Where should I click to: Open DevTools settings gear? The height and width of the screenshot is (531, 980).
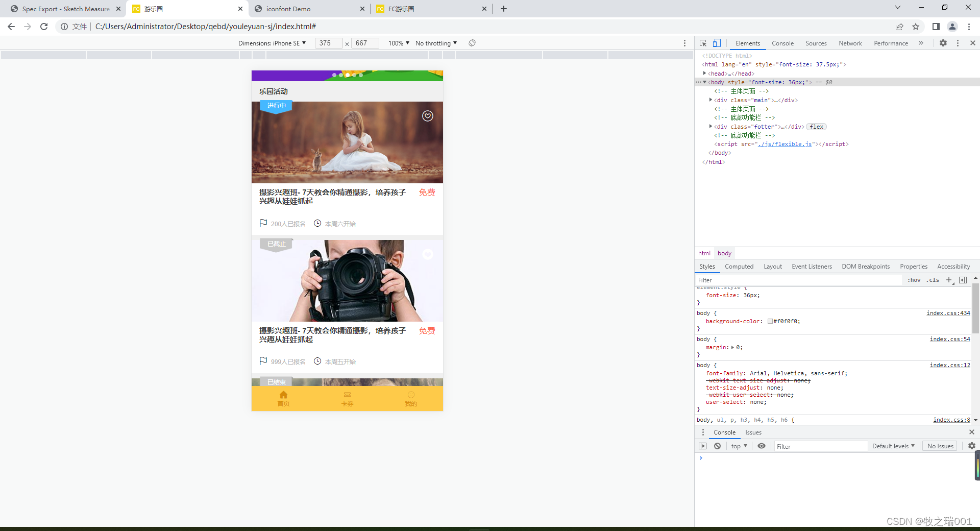[x=943, y=43]
